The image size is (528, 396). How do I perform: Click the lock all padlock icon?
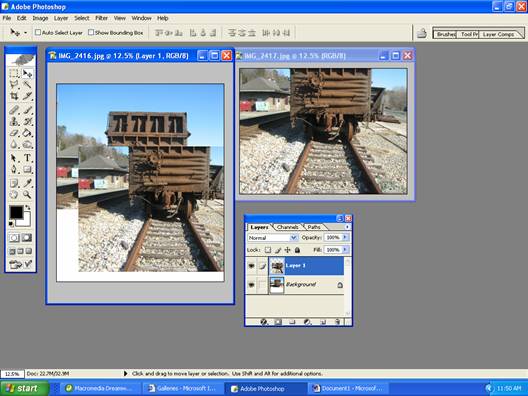tap(297, 250)
